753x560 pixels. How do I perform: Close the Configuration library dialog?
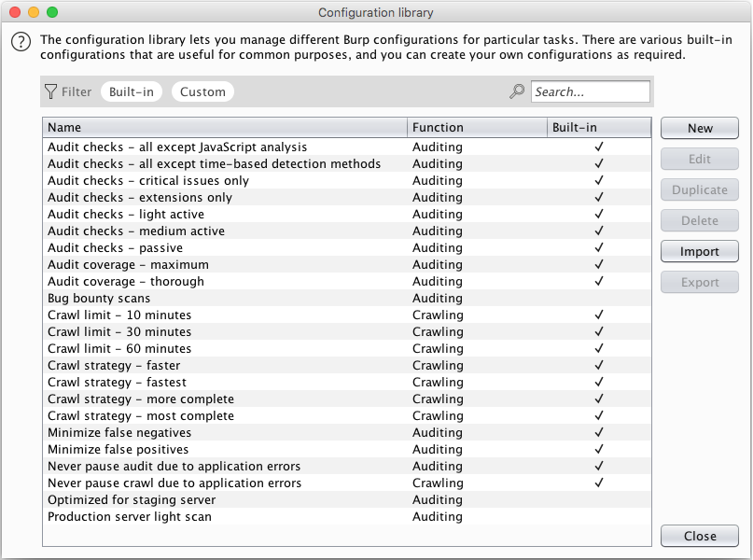(x=699, y=536)
